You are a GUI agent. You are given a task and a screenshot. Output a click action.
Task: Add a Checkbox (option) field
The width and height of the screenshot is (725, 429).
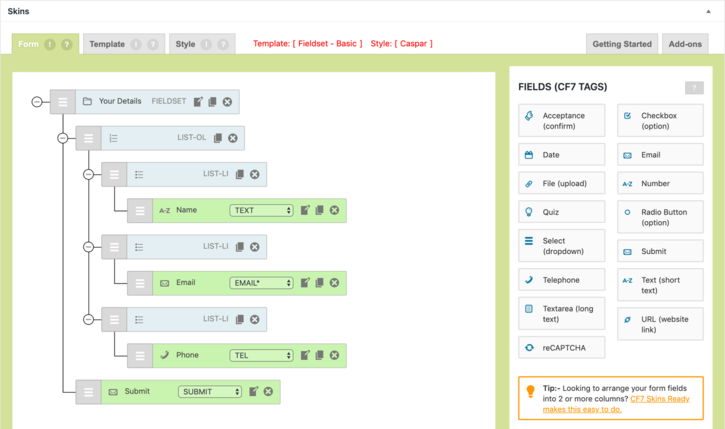pos(660,121)
